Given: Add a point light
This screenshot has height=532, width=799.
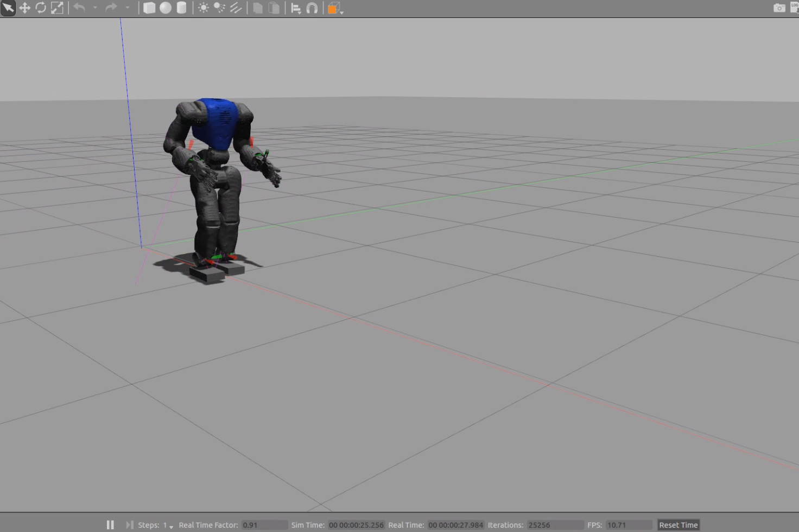Looking at the screenshot, I should coord(204,8).
